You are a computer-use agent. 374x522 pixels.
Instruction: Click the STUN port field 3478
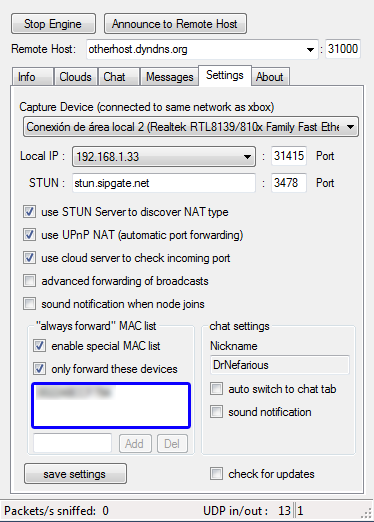click(x=289, y=183)
